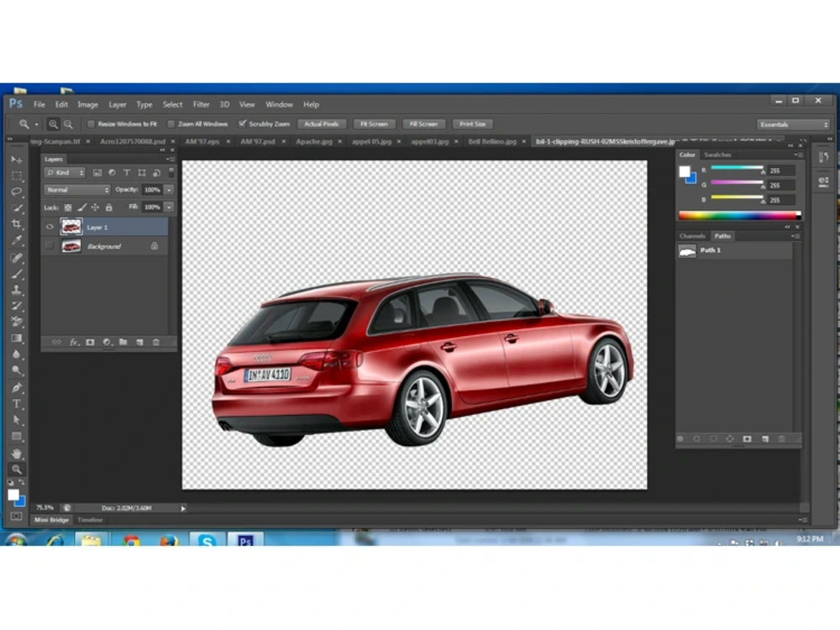Select the Move tool in toolbox
Screen dimensions: 840x630
coord(17,160)
